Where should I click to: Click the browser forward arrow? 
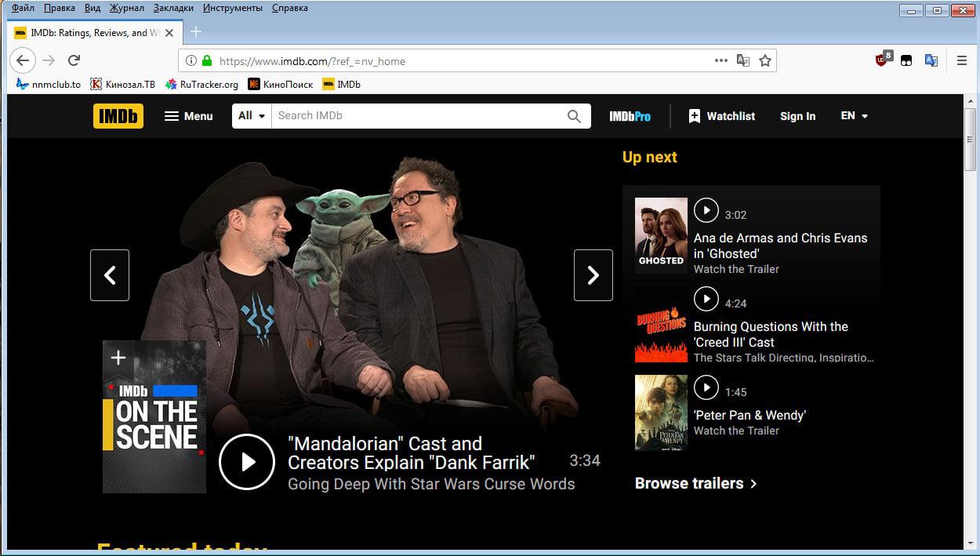click(x=49, y=60)
